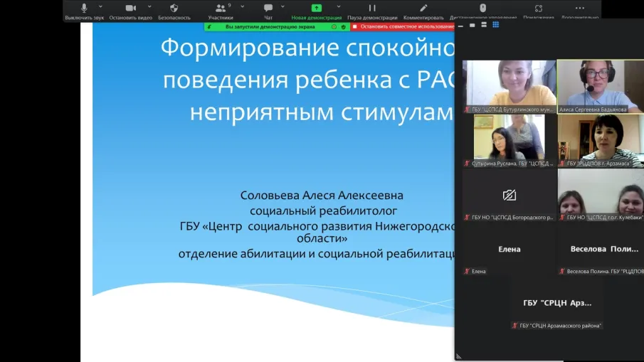The width and height of the screenshot is (644, 362).
Task: Click camera-off icon in Богородского tile
Action: [510, 195]
